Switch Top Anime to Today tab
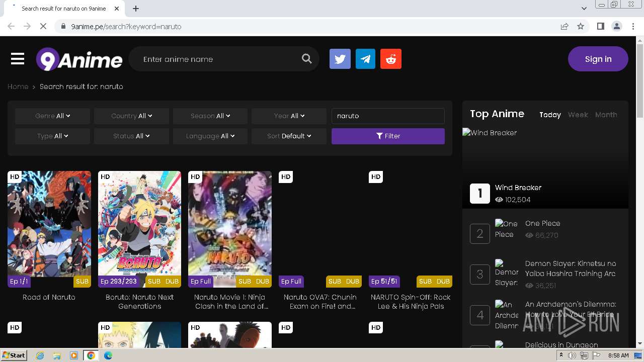 pyautogui.click(x=550, y=115)
